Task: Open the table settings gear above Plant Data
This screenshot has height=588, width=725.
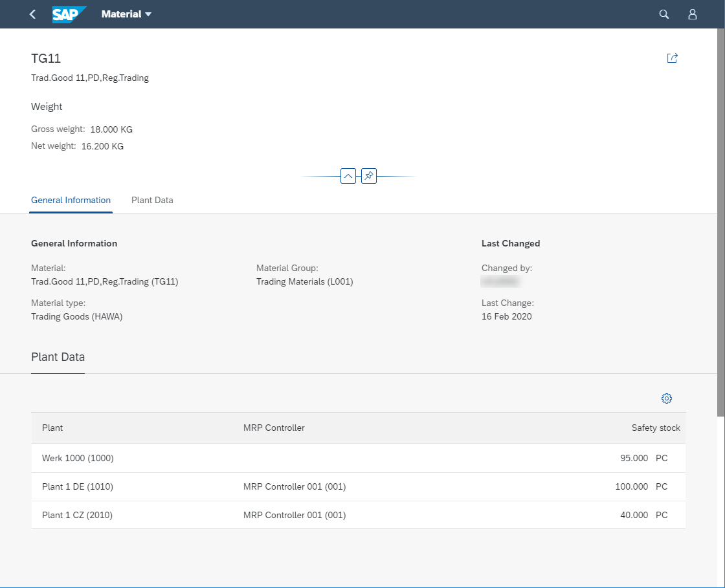Action: (667, 398)
